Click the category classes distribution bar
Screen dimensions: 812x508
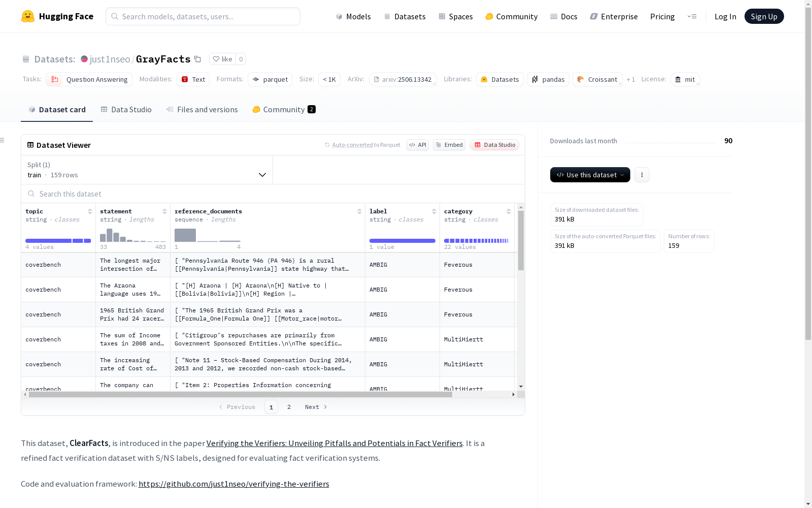(477, 241)
